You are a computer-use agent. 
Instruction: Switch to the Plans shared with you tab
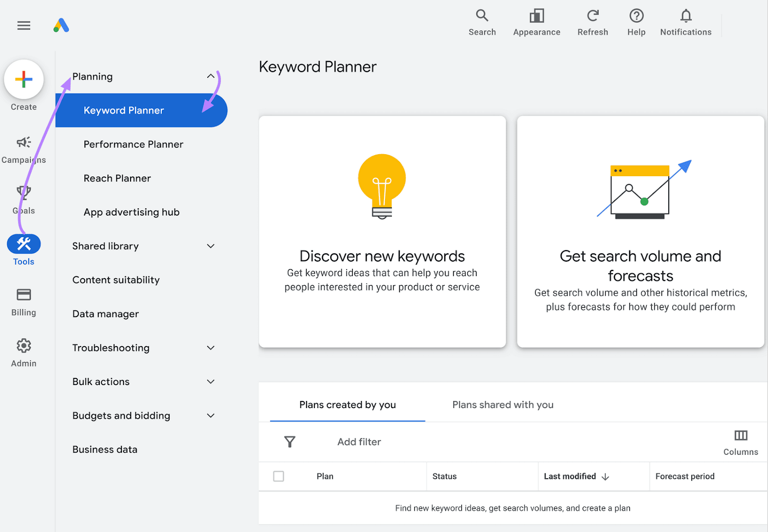(x=502, y=405)
